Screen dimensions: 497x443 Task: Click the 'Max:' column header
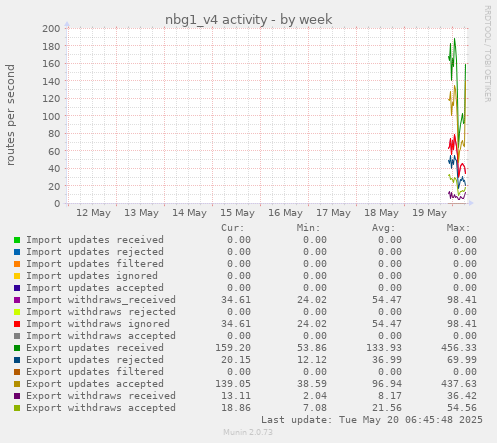click(458, 228)
